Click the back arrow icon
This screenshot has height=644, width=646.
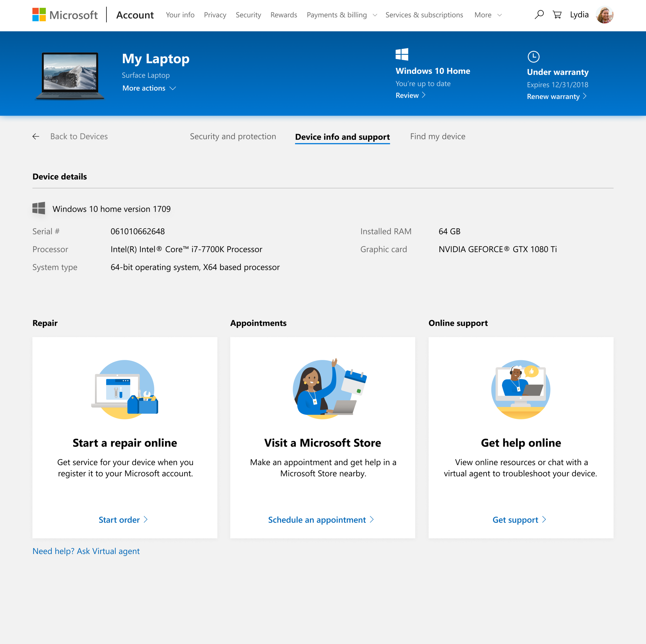click(x=36, y=137)
